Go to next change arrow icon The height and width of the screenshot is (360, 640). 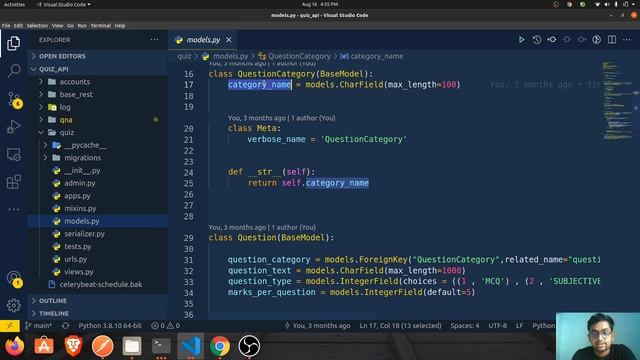click(x=582, y=40)
